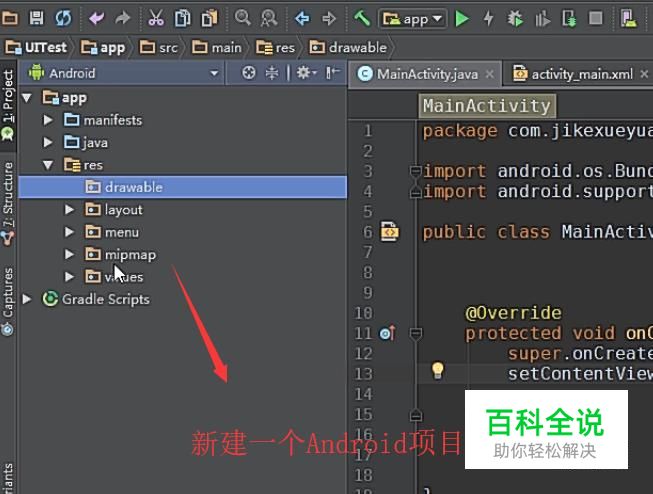Select app in the breadcrumb bar
The width and height of the screenshot is (653, 494).
[103, 47]
